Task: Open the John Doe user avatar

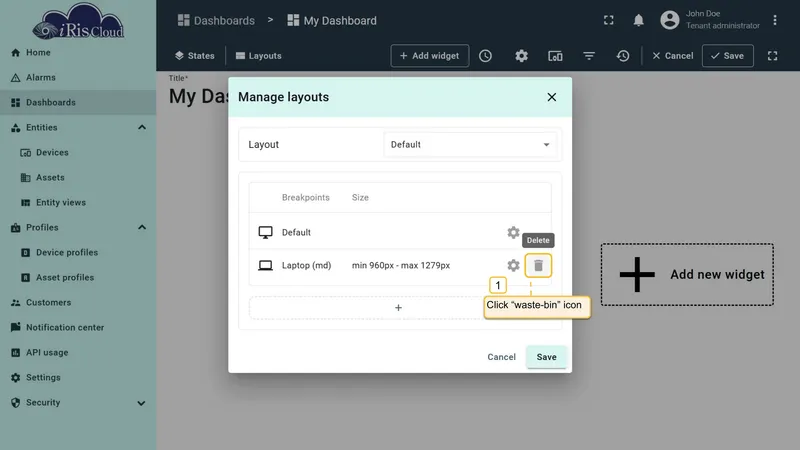Action: [x=669, y=20]
